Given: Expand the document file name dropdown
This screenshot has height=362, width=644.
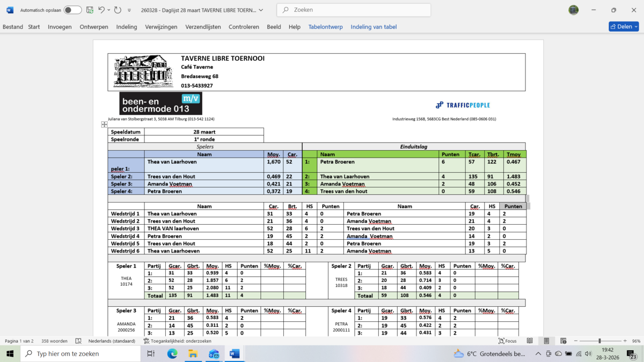Looking at the screenshot, I should pos(261,10).
